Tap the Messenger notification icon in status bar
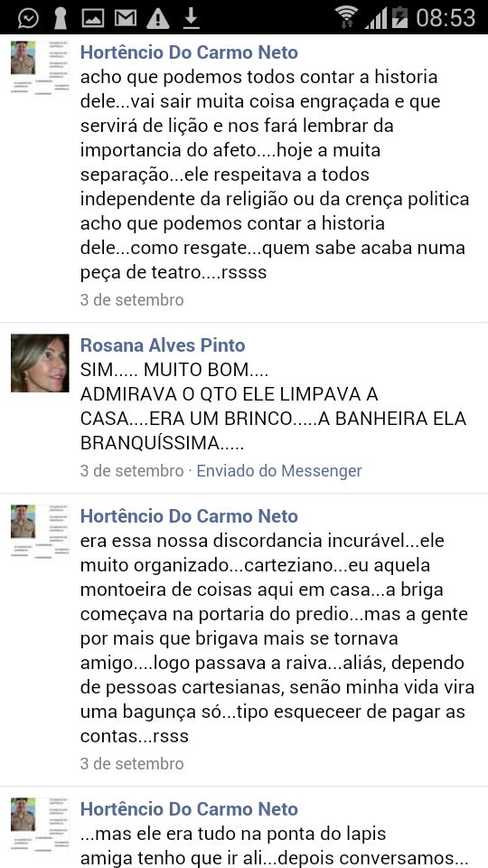This screenshot has height=868, width=488. 28,18
